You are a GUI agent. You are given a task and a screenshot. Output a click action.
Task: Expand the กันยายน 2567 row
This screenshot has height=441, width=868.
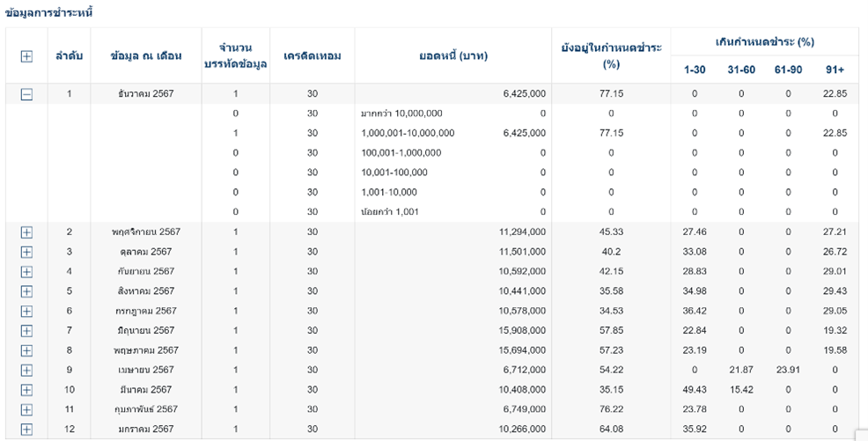[26, 271]
